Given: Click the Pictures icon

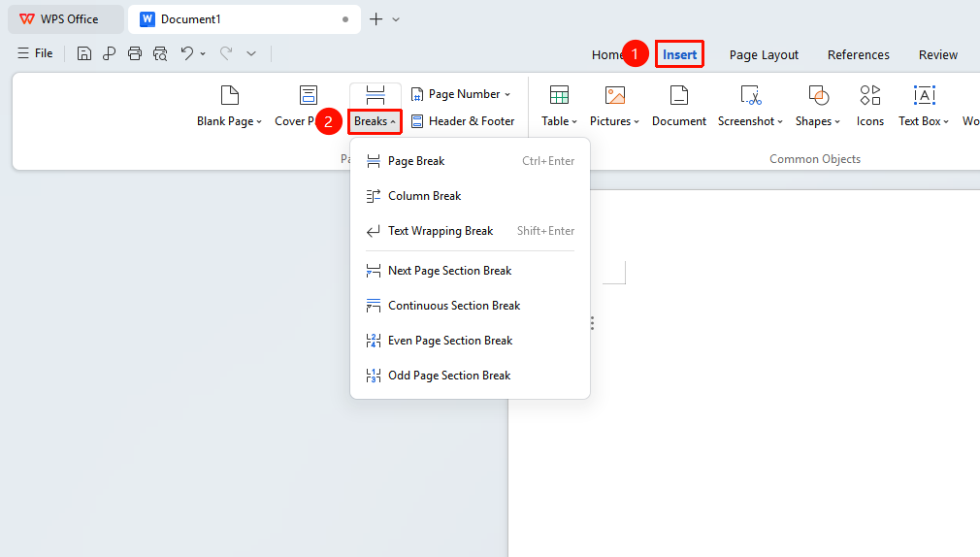Looking at the screenshot, I should [x=615, y=95].
